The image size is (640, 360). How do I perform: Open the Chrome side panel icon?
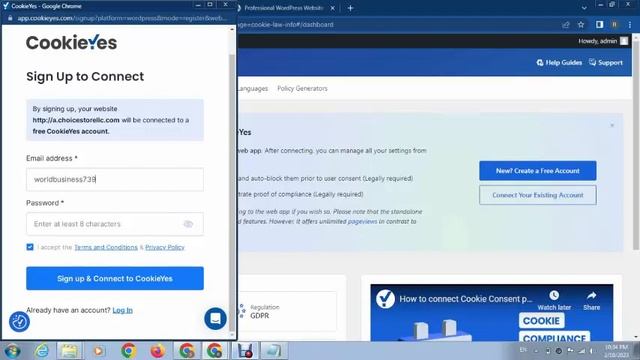click(599, 24)
